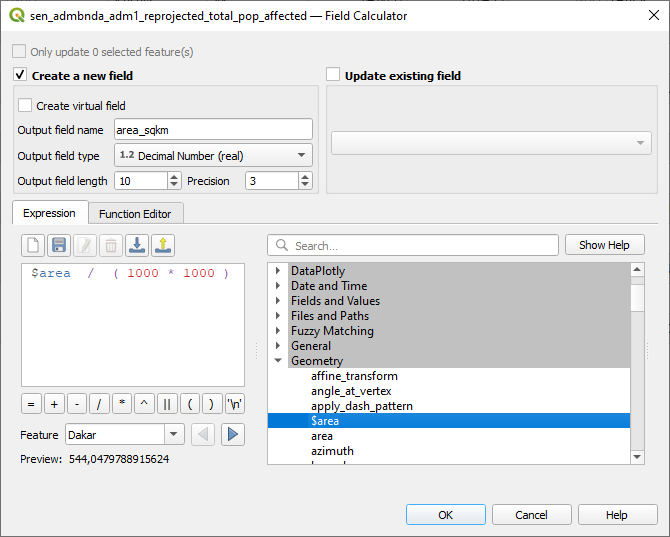This screenshot has width=670, height=537.
Task: Enable the Create virtual field option
Action: click(25, 105)
